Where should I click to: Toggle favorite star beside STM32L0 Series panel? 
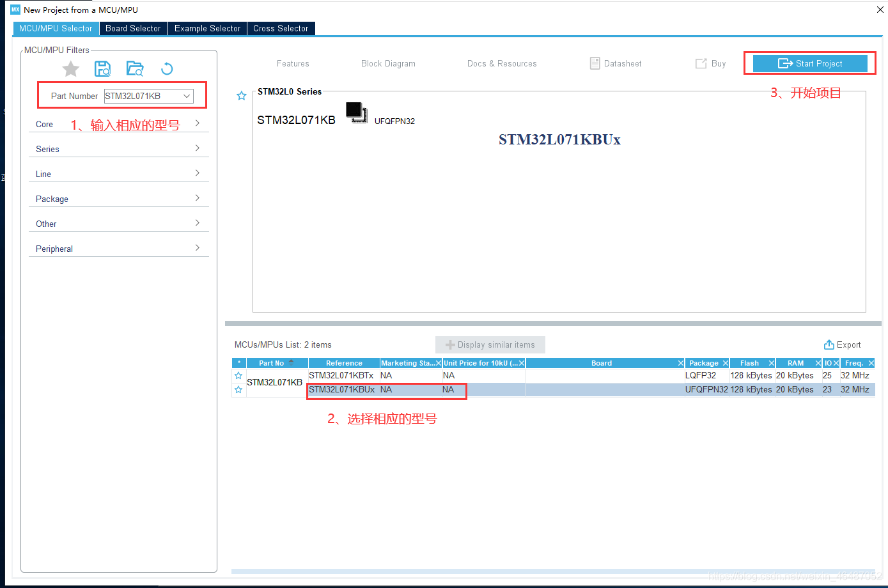point(242,96)
